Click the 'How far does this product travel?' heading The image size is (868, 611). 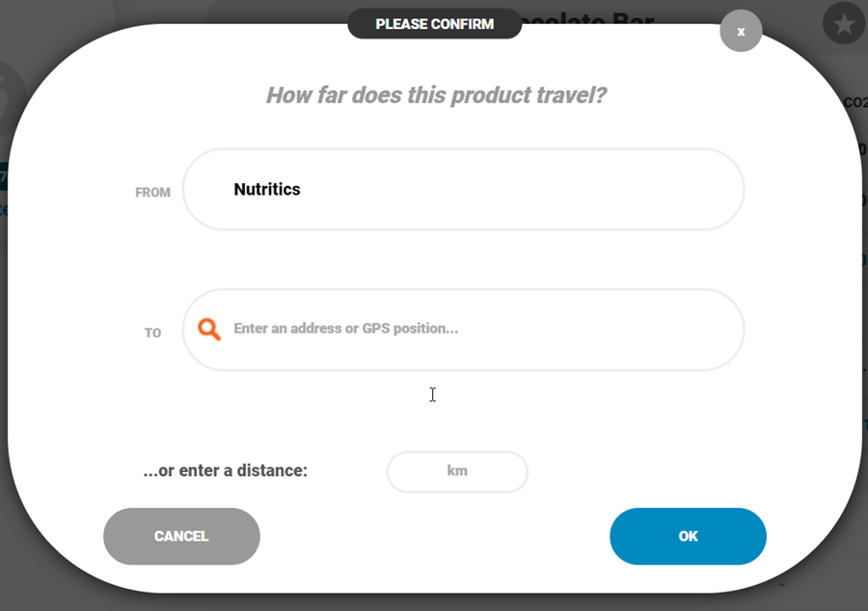pos(436,95)
